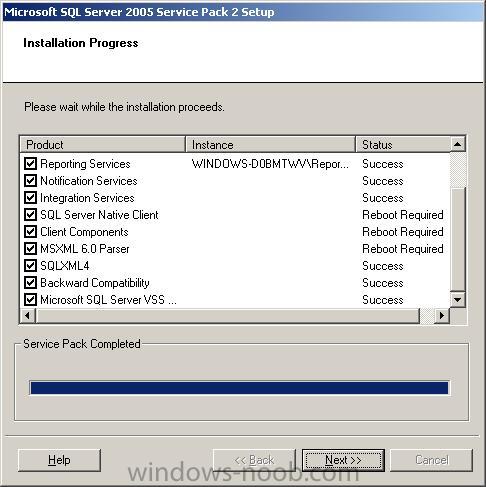Select the Microsoft SQL Server VSS row
This screenshot has height=487, width=486.
[235, 300]
